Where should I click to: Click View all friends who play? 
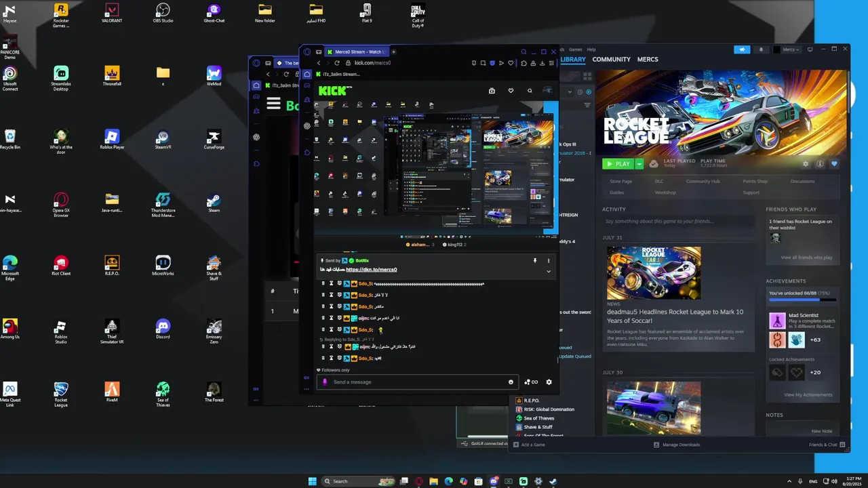[806, 258]
